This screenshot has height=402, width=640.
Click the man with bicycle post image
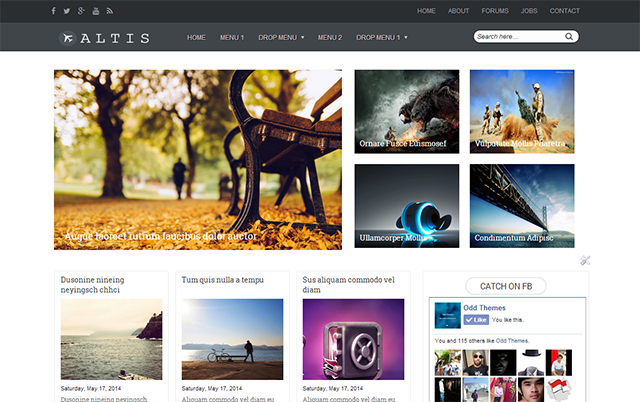coord(232,339)
